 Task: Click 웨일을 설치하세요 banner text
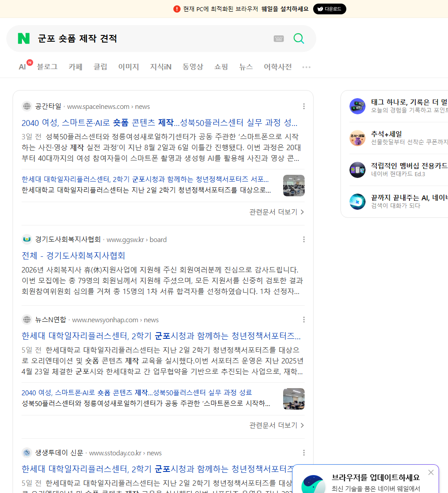point(285,9)
